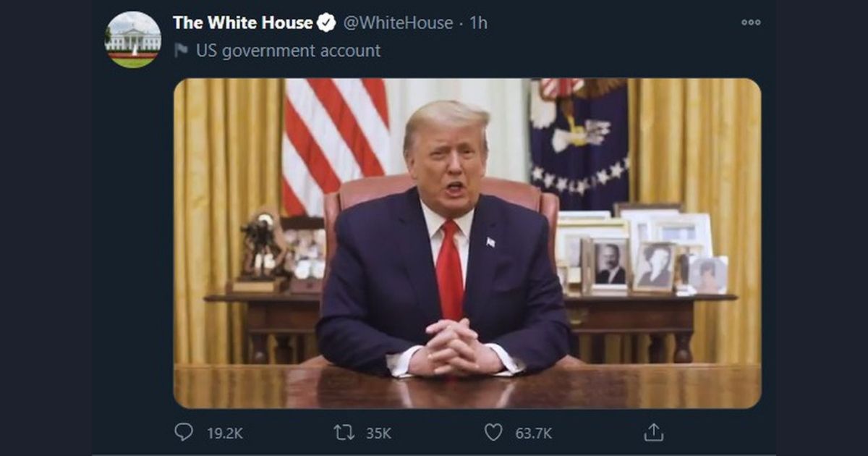868x456 pixels.
Task: Open share options with the upload arrow icon
Action: [x=653, y=432]
